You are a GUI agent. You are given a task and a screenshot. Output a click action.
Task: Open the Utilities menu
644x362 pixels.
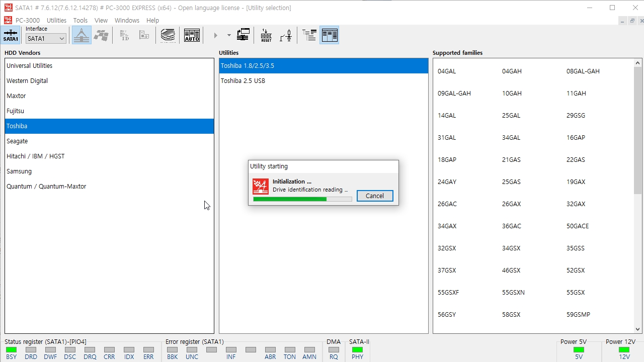click(x=56, y=21)
